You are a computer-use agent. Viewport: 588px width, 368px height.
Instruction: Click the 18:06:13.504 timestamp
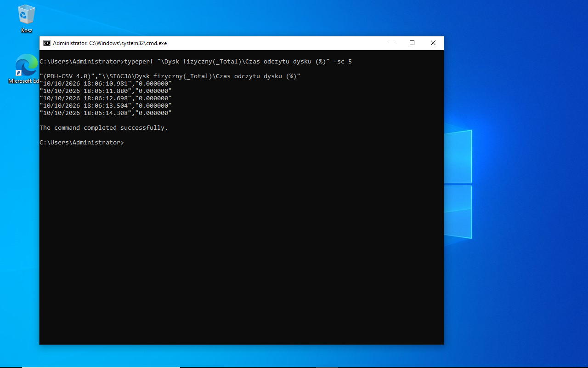[106, 105]
